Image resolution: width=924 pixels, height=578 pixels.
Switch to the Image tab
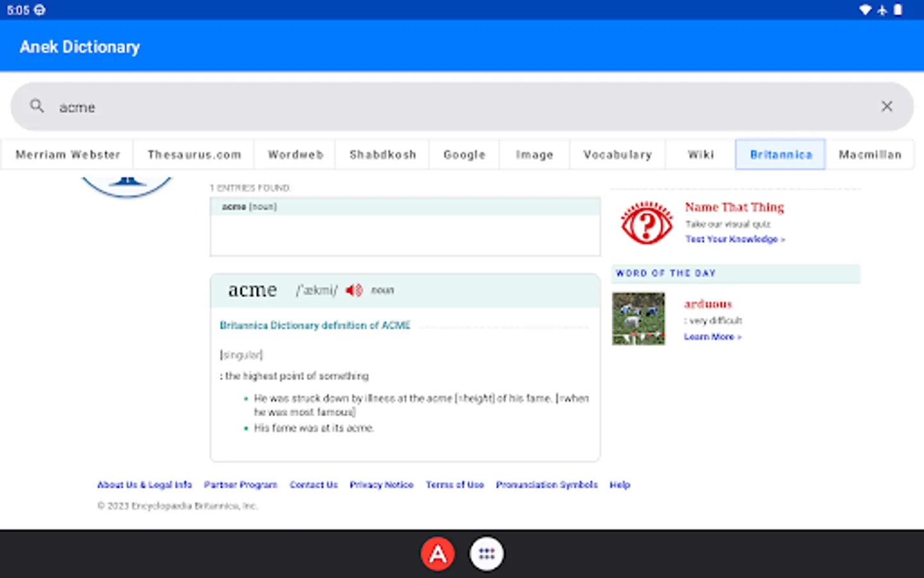click(x=535, y=155)
